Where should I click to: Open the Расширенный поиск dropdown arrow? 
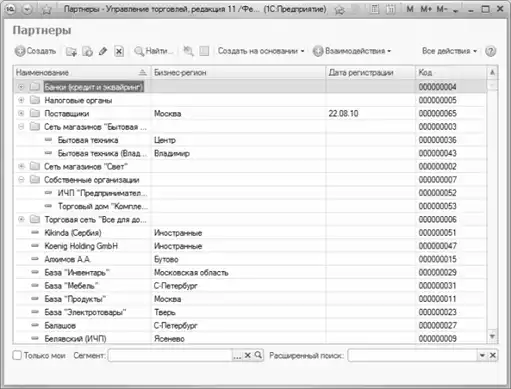pos(482,355)
